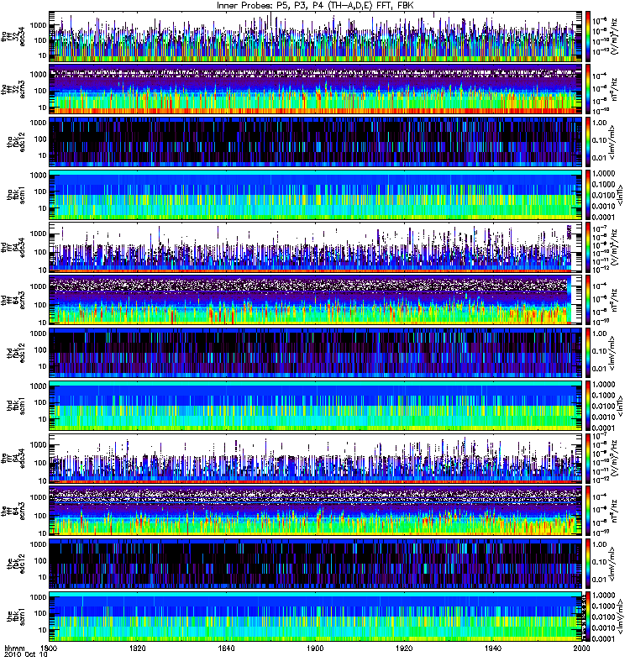Click the 2000 time axis label
Screen dimensions: 630x672
coord(581,648)
